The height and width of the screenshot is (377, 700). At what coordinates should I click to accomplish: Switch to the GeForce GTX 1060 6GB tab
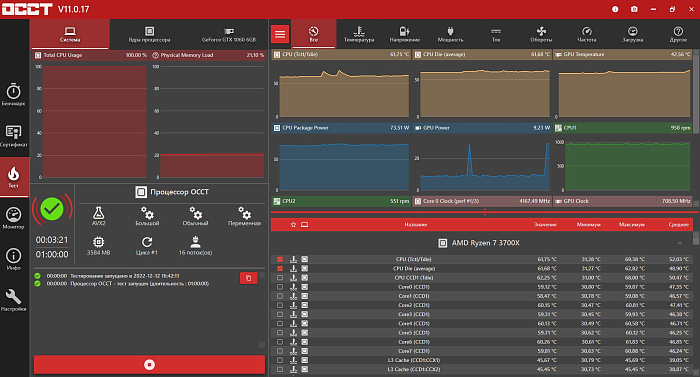pos(229,34)
